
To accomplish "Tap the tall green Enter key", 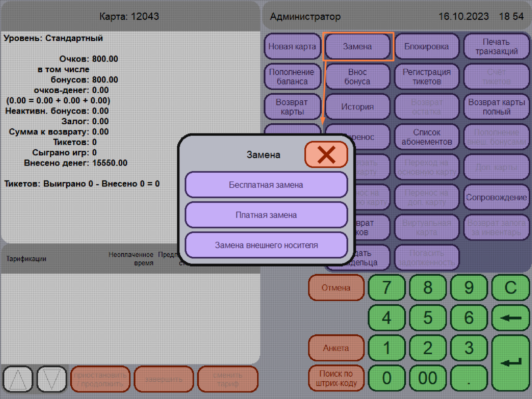I will tap(511, 363).
